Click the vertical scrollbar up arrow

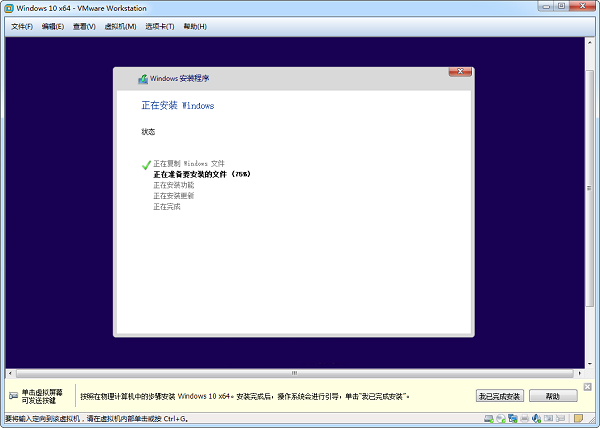click(590, 42)
